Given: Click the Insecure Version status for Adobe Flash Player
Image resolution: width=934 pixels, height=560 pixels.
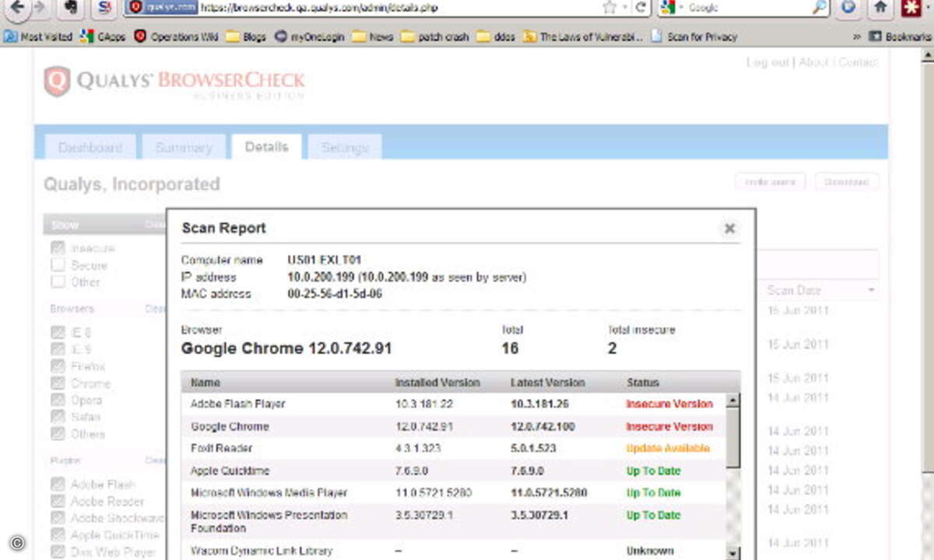Looking at the screenshot, I should (x=669, y=404).
